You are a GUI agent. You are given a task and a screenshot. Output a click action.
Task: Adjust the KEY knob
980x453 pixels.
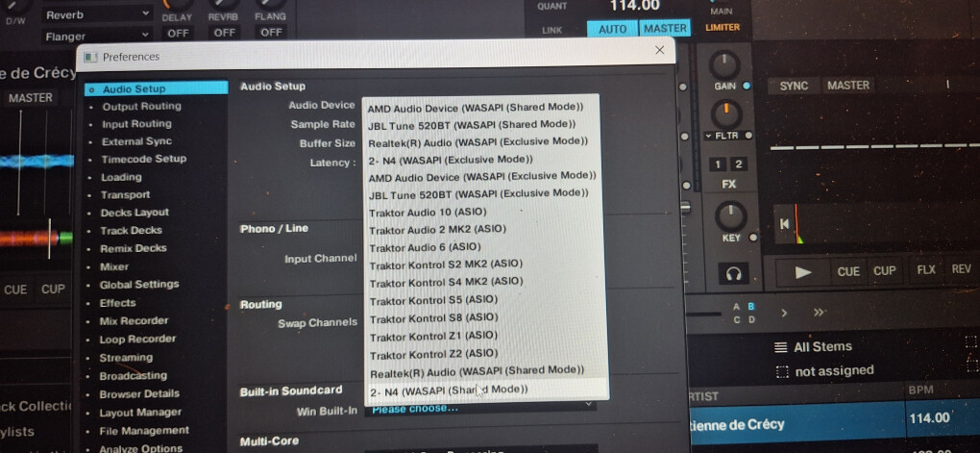pyautogui.click(x=730, y=215)
